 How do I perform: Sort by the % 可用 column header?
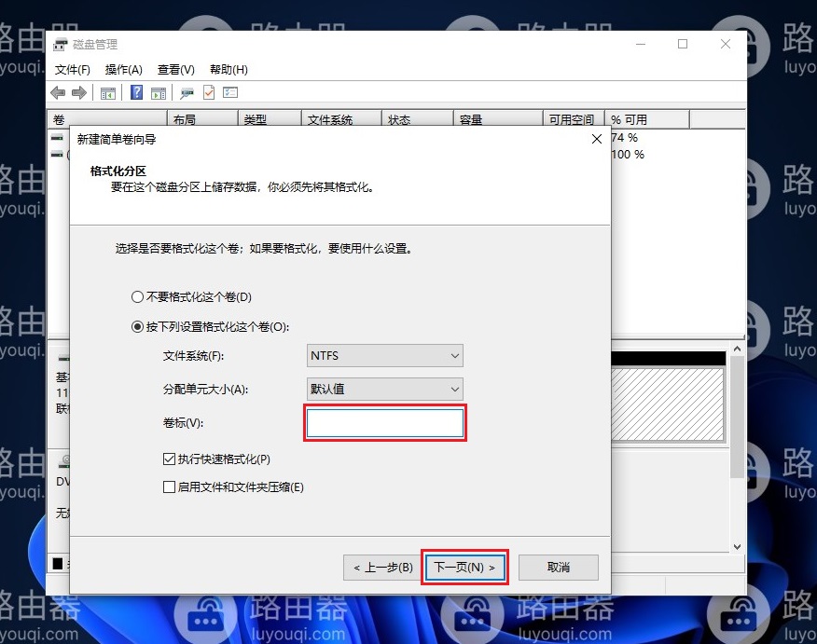[x=647, y=119]
